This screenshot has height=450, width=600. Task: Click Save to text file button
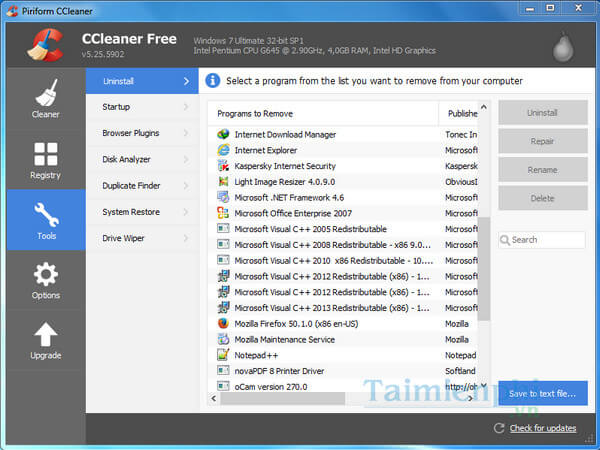pyautogui.click(x=543, y=393)
